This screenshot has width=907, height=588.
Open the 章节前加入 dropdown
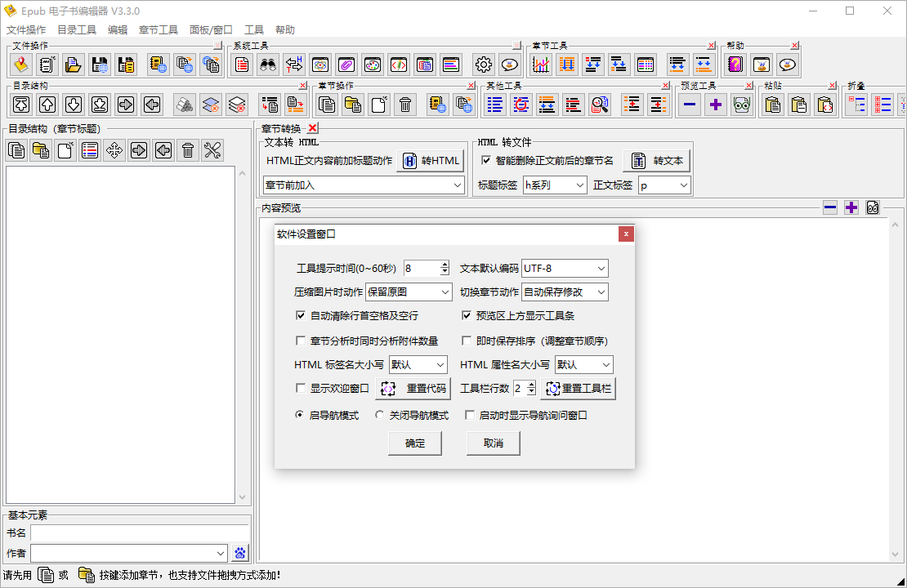[x=364, y=185]
